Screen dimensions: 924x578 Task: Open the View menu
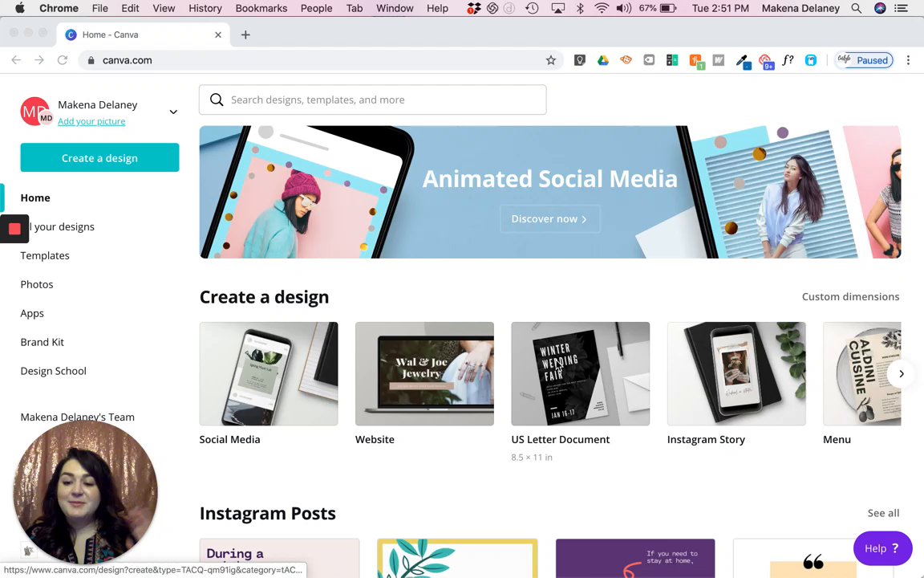(164, 8)
